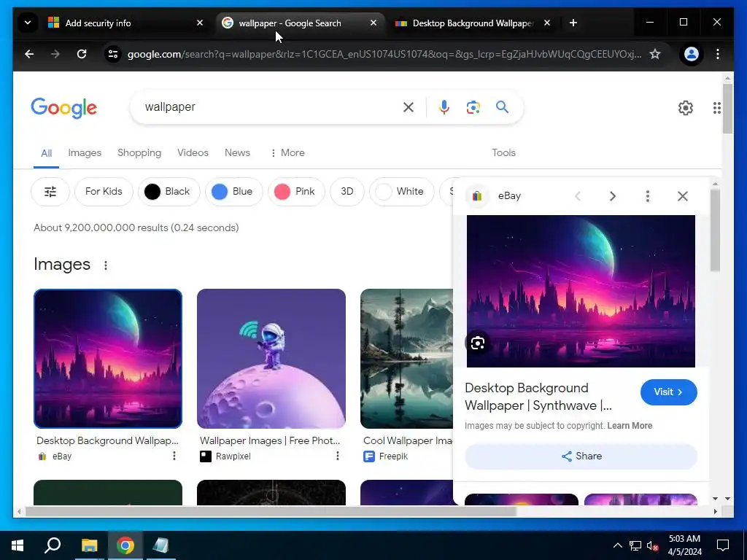Apply the 3D filter chip

tap(347, 192)
